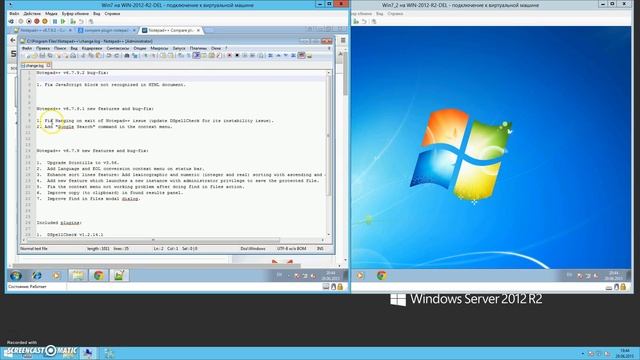Image resolution: width=640 pixels, height=360 pixels.
Task: Open Действие menu in Win7 VM window
Action: click(x=32, y=13)
